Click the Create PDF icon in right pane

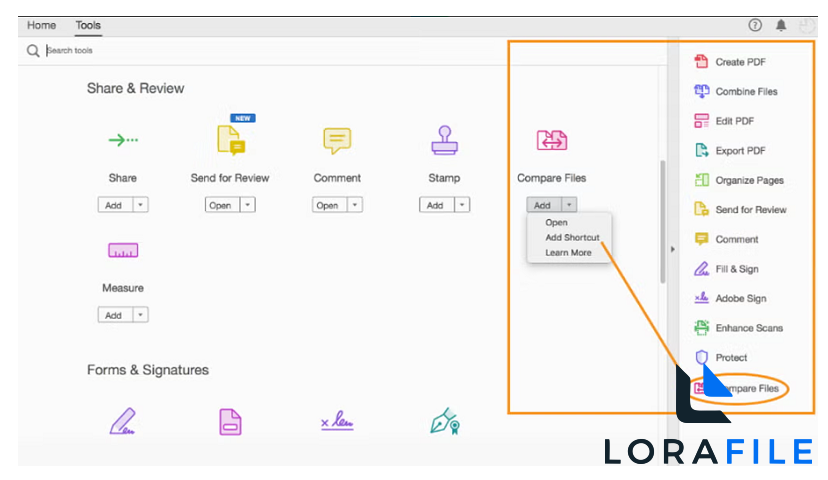pyautogui.click(x=701, y=61)
